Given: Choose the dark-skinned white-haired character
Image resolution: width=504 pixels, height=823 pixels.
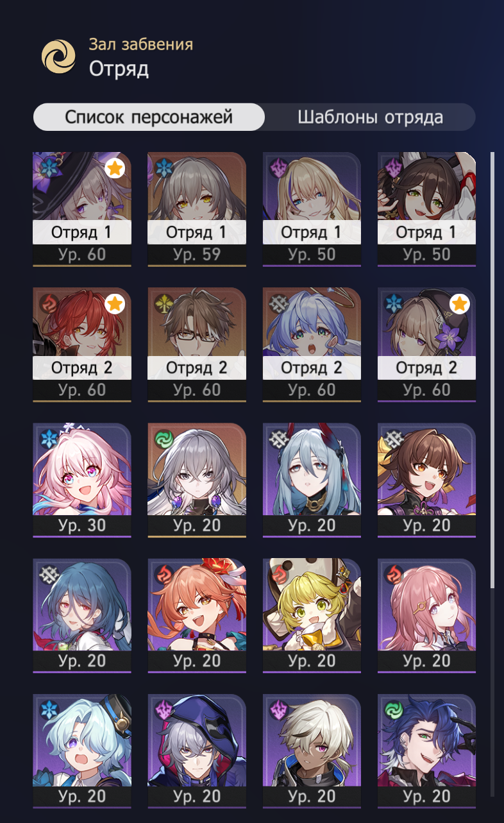Looking at the screenshot, I should 312,751.
